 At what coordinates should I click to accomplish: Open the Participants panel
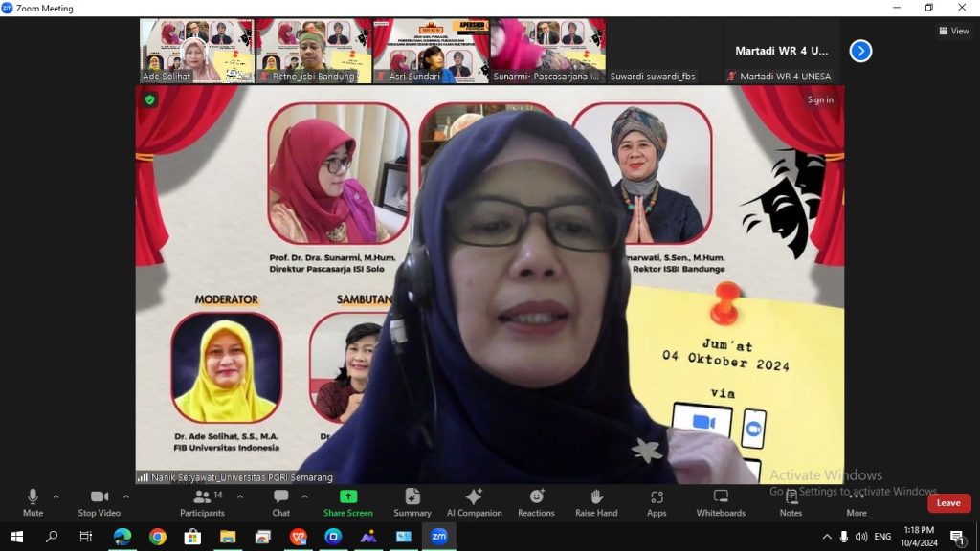[x=202, y=503]
